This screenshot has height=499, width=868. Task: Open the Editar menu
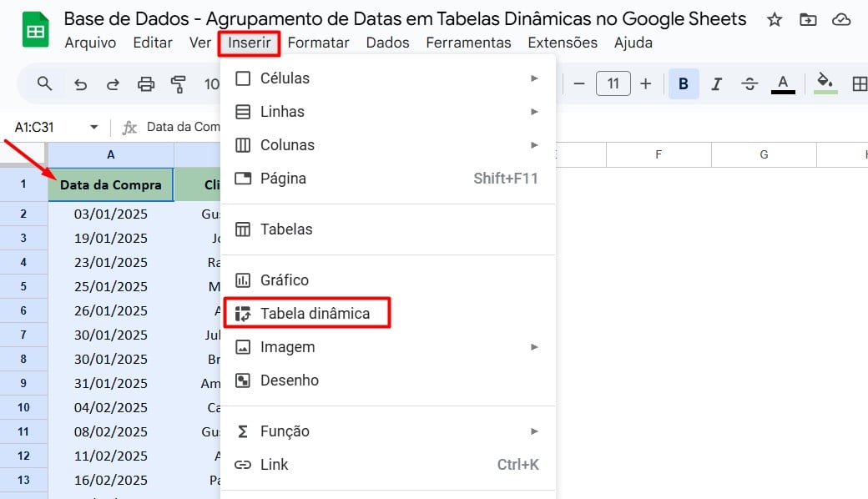click(153, 43)
